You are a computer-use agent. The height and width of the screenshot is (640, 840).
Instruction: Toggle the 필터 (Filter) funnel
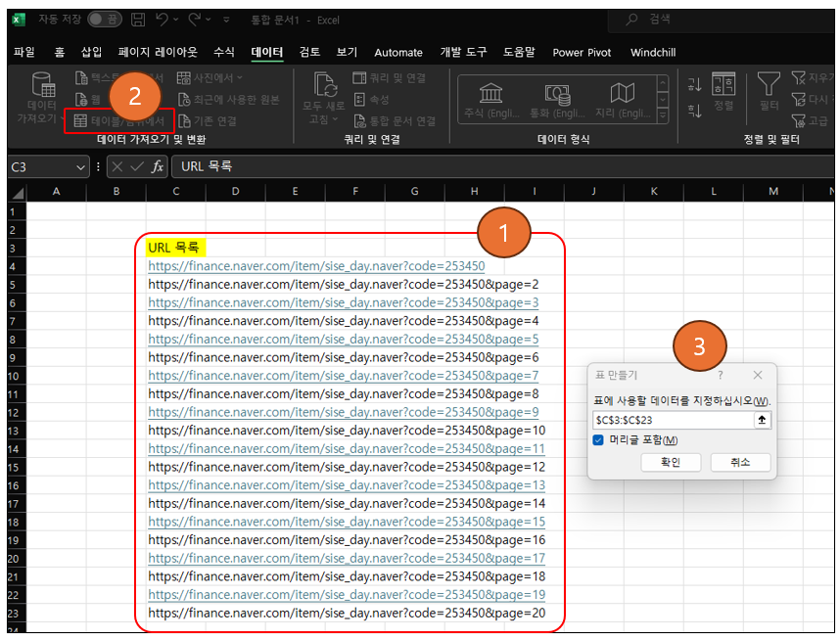click(x=769, y=91)
